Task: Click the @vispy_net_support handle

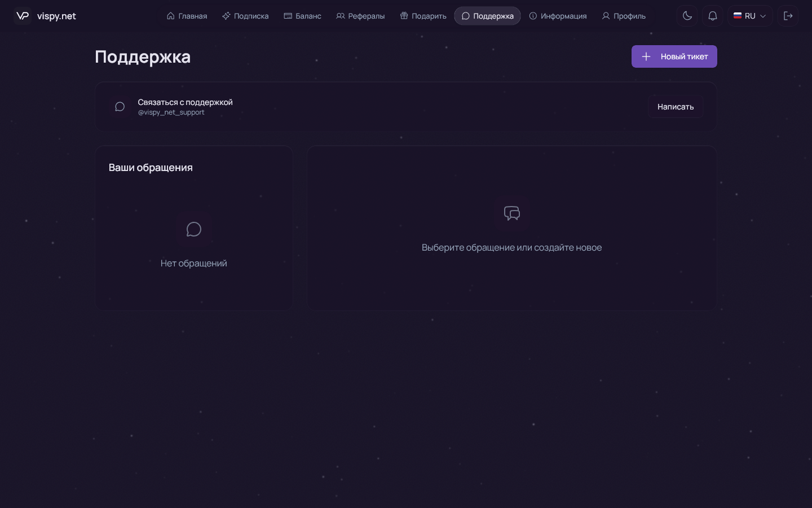Action: 171,112
